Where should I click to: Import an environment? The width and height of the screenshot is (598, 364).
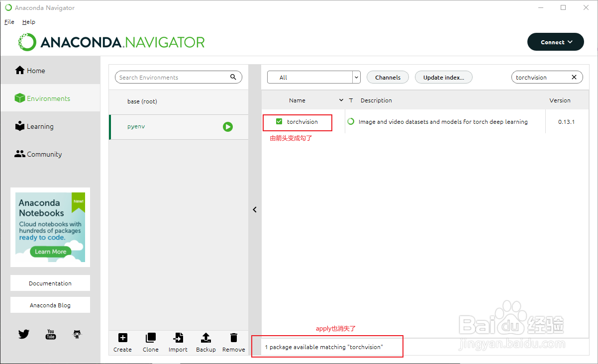pos(178,343)
